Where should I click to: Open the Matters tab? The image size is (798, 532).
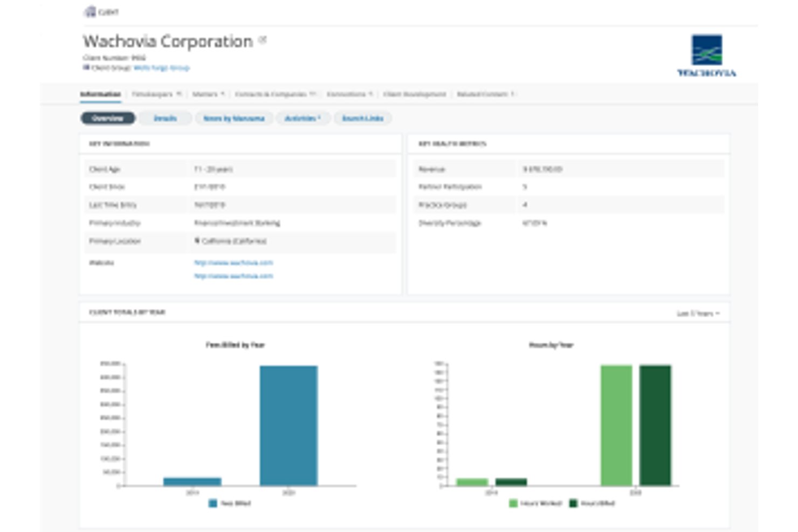tap(208, 94)
